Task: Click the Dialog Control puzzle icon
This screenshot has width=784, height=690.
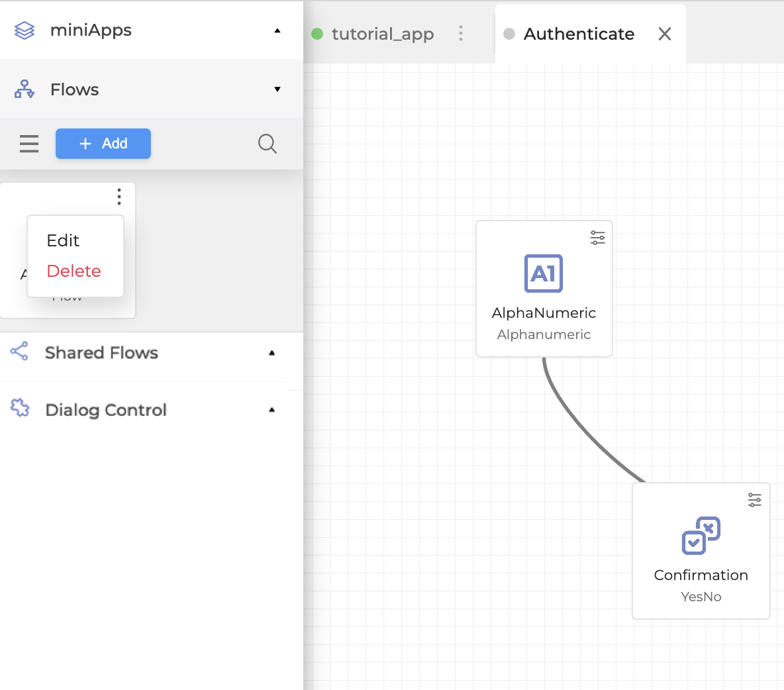Action: [x=20, y=409]
